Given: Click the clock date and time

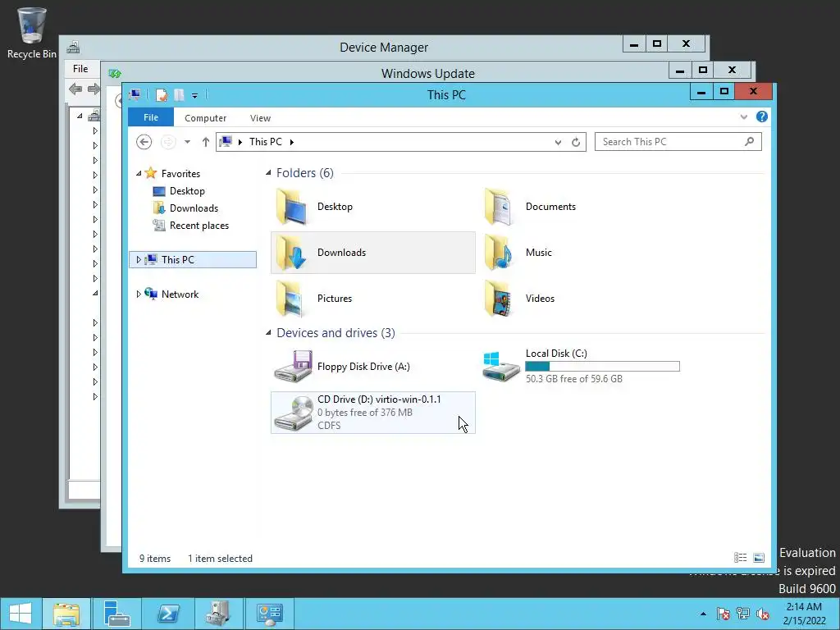Looking at the screenshot, I should click(804, 614).
